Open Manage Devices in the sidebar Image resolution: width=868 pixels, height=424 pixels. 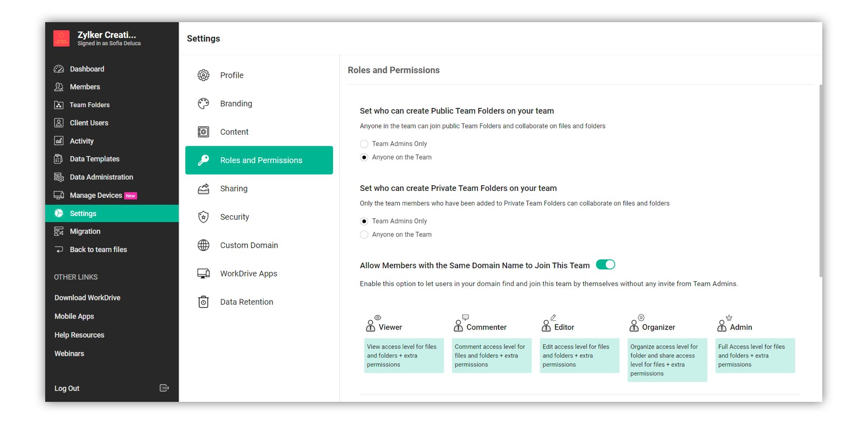pyautogui.click(x=96, y=195)
